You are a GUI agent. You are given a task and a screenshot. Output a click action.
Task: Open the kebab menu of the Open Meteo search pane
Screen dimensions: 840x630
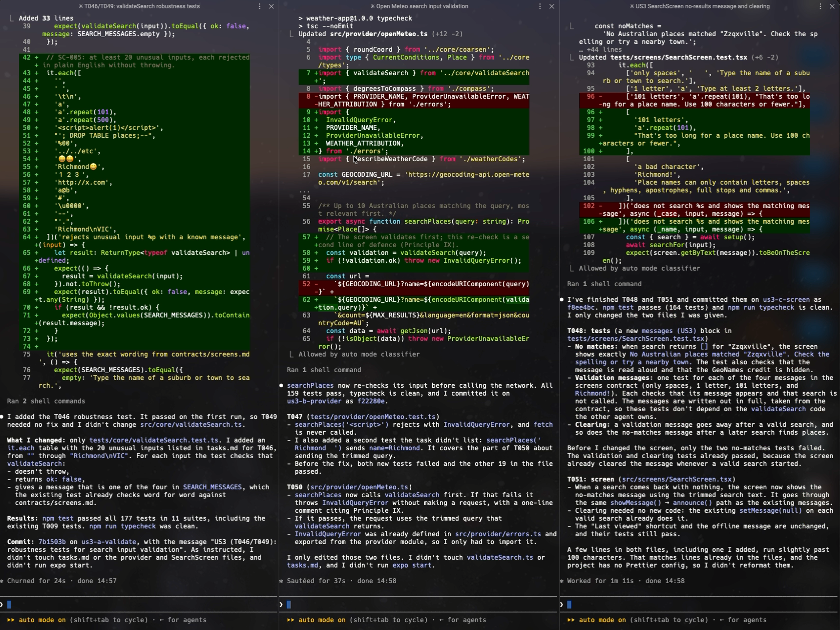[x=540, y=6]
